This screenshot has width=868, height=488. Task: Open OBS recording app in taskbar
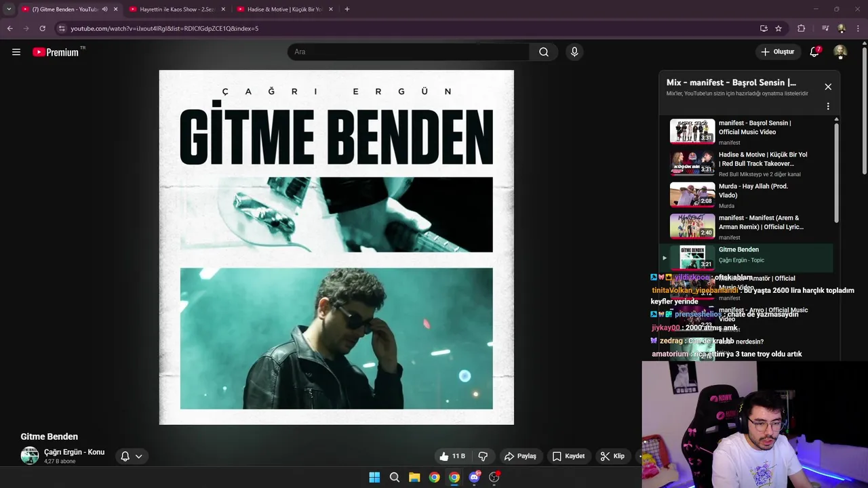(494, 477)
